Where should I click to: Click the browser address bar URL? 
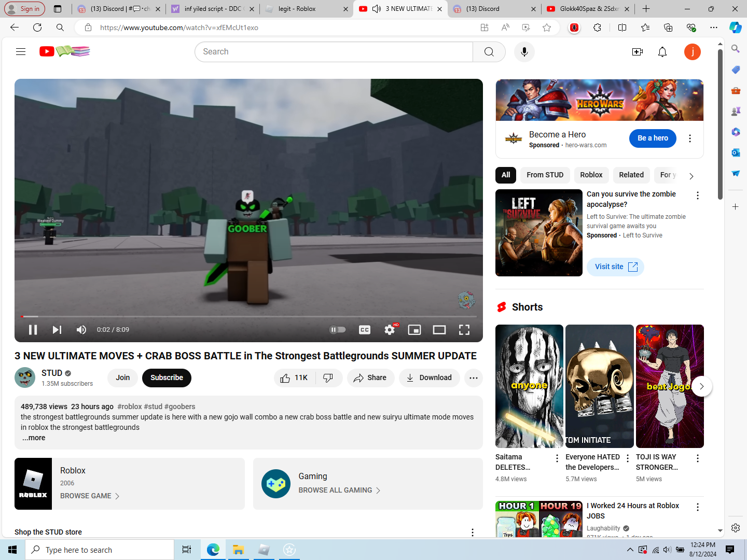click(x=179, y=27)
